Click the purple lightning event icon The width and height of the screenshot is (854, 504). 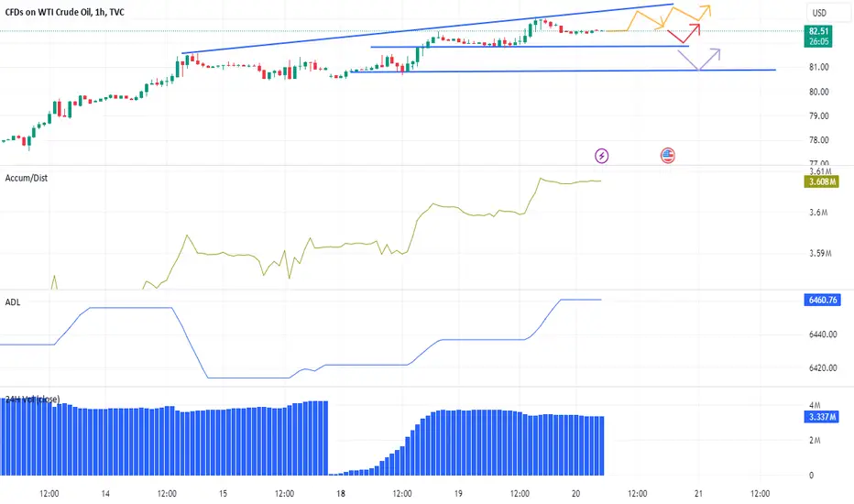601,156
